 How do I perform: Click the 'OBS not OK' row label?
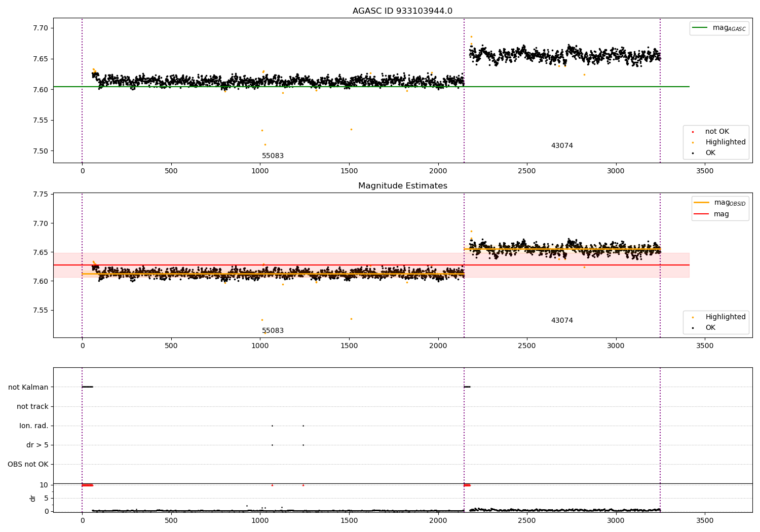tap(28, 464)
